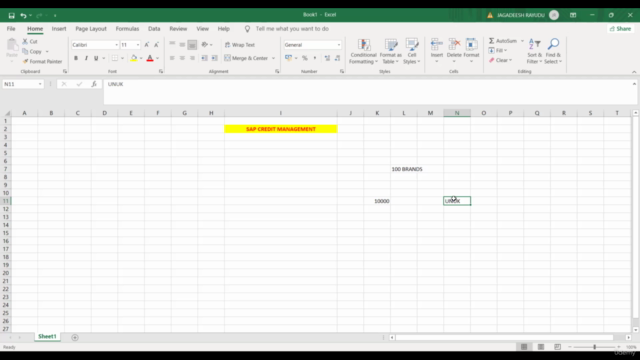
Task: Apply the fill color to the cell
Action: coord(133,58)
